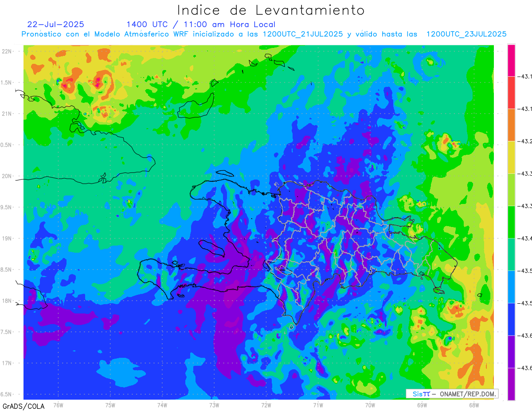Click the '1.5N' latitude label
The image size is (532, 411).
pos(7,82)
